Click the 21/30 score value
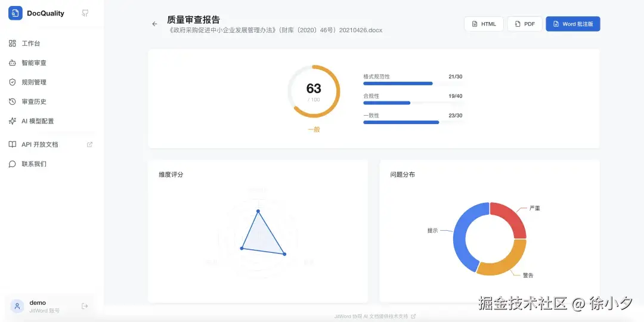 coord(456,77)
